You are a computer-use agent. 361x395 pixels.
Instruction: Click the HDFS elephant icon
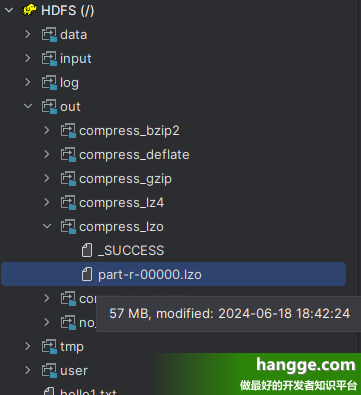click(29, 10)
